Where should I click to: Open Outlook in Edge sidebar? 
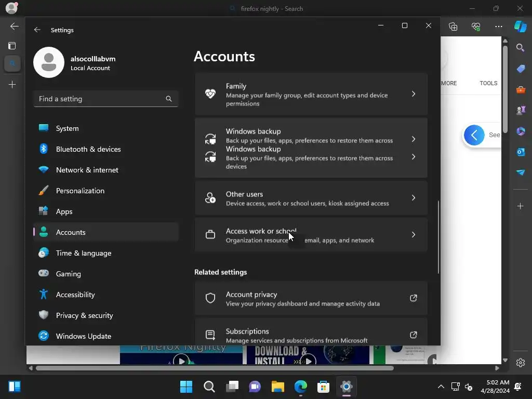(521, 152)
